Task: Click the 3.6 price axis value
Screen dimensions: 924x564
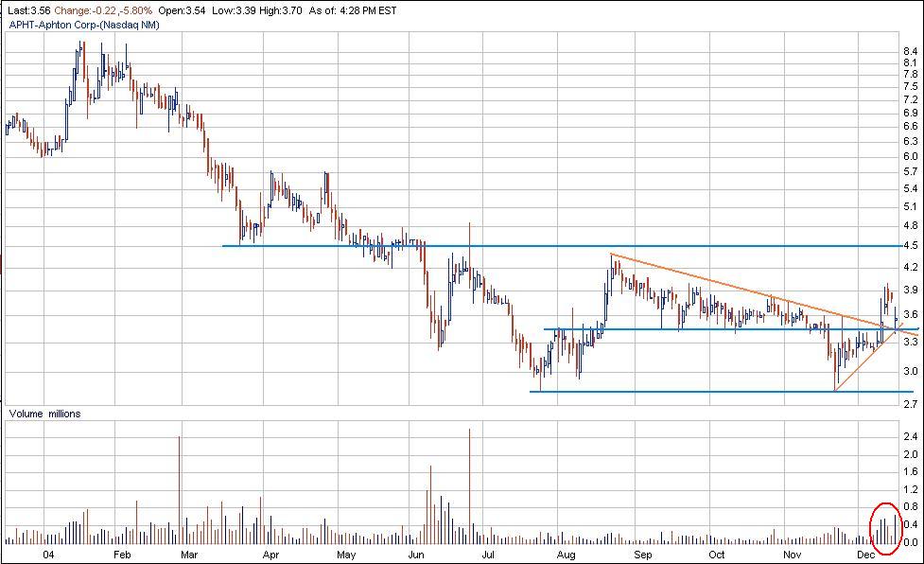Action: click(x=910, y=315)
